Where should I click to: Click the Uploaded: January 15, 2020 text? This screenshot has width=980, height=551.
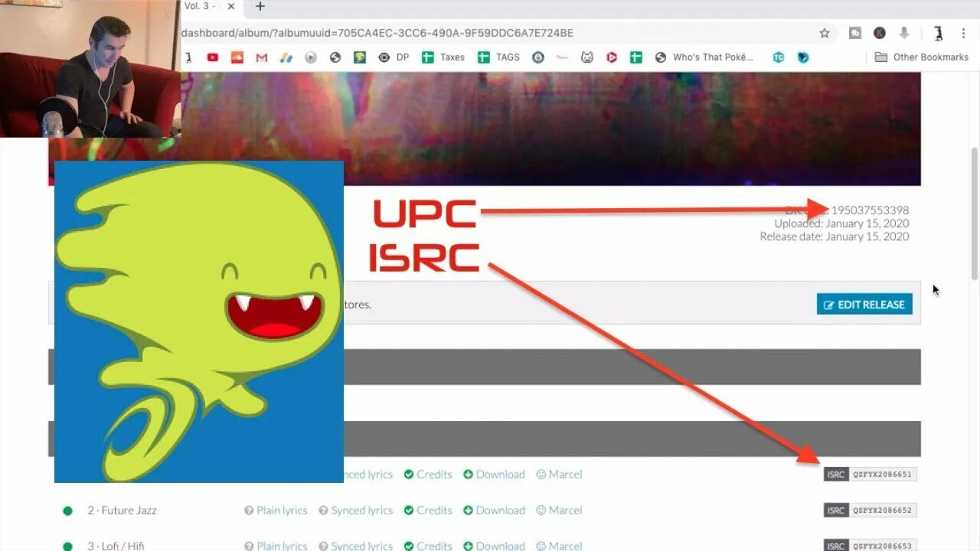pos(841,223)
